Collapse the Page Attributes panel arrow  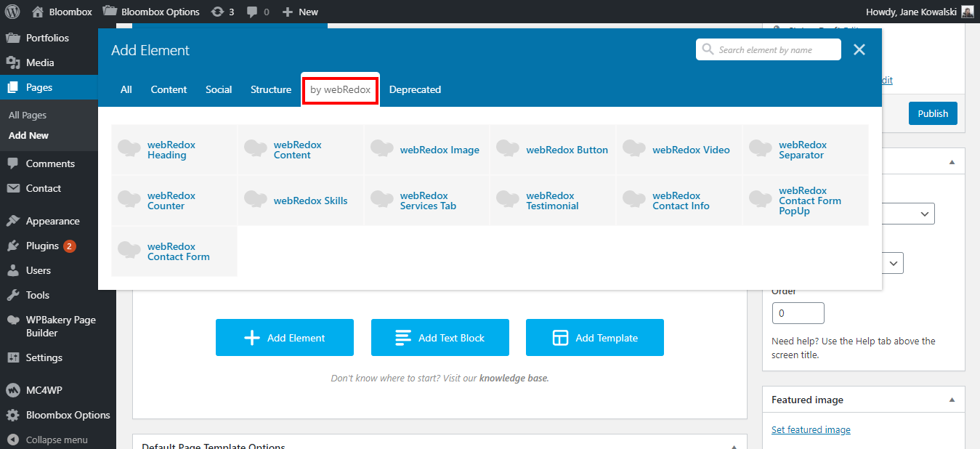[952, 162]
